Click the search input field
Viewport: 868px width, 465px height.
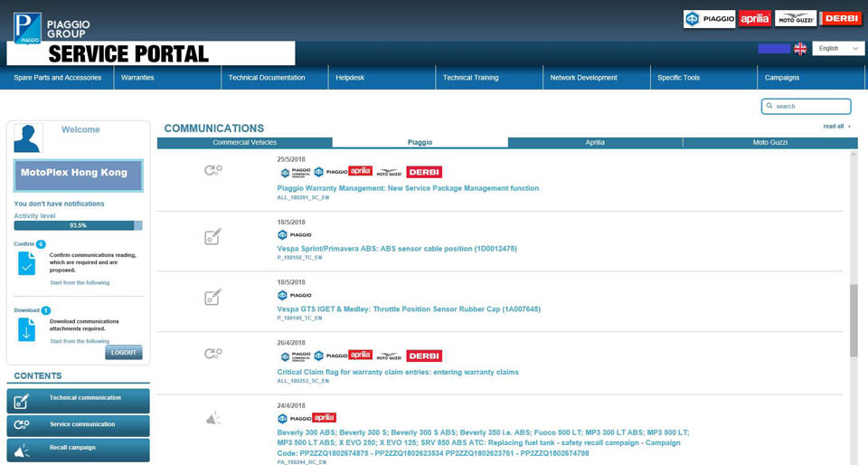tap(806, 106)
